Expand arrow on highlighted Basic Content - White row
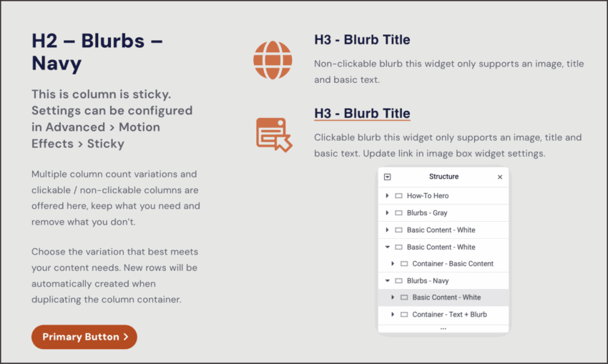This screenshot has height=364, width=608. click(393, 297)
